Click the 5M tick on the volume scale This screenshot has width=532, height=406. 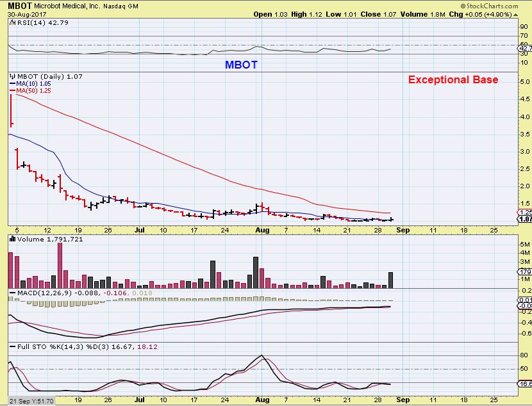(524, 244)
